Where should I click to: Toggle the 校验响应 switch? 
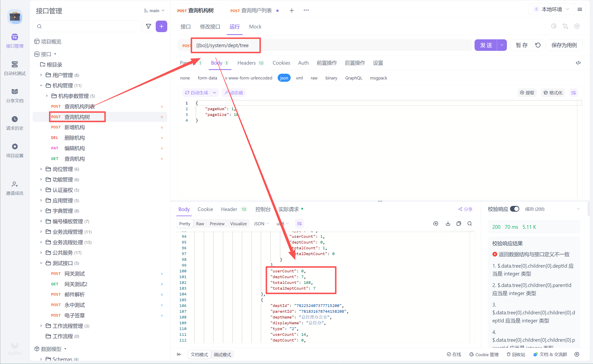pos(515,209)
